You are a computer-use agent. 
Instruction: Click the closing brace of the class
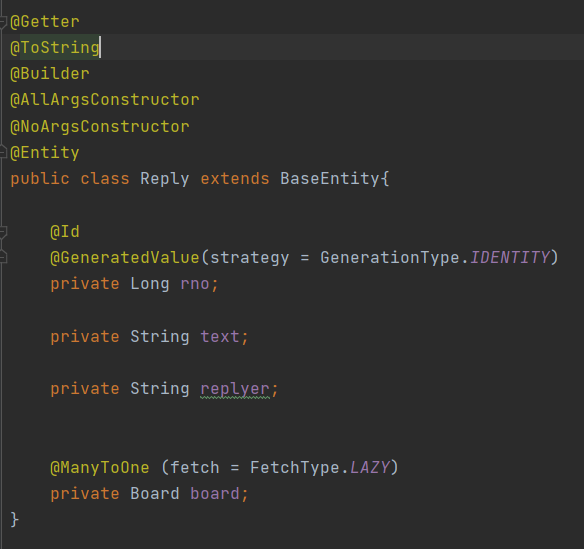(x=14, y=520)
